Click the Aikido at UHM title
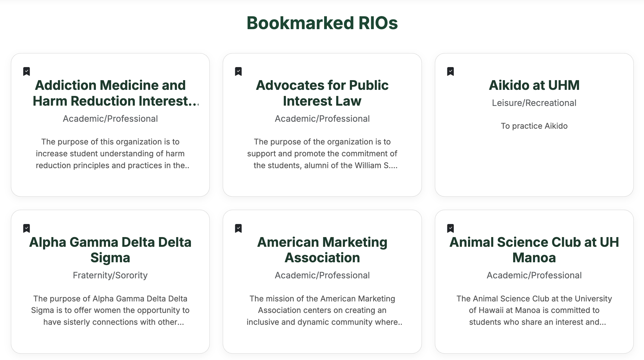The height and width of the screenshot is (360, 644). click(534, 85)
